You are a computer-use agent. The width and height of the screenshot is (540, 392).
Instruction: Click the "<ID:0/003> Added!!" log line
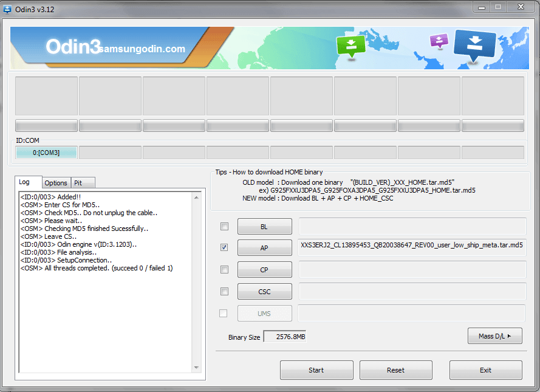[x=50, y=197]
